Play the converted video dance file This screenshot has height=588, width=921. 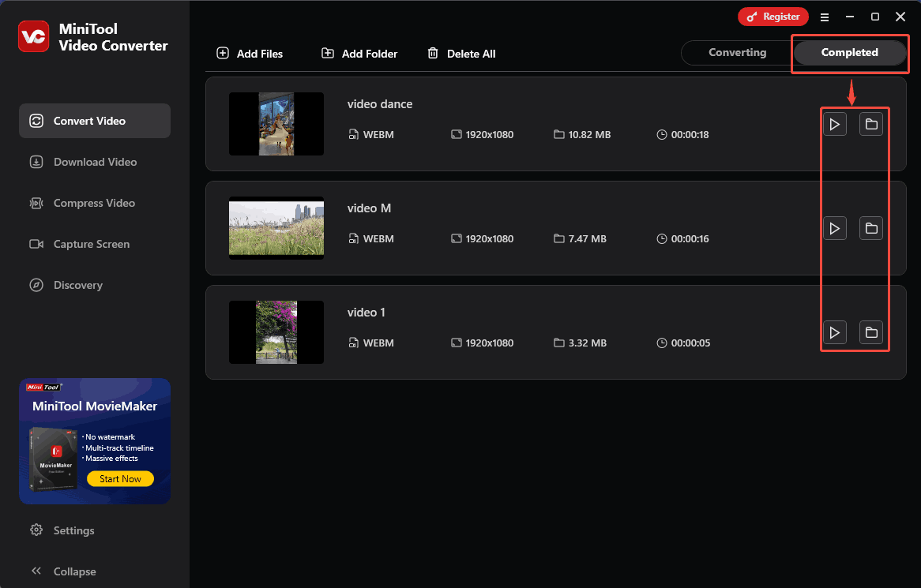834,124
